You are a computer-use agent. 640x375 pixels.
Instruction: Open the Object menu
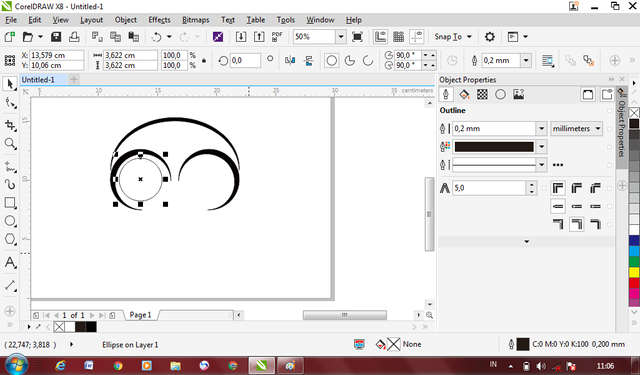click(125, 20)
